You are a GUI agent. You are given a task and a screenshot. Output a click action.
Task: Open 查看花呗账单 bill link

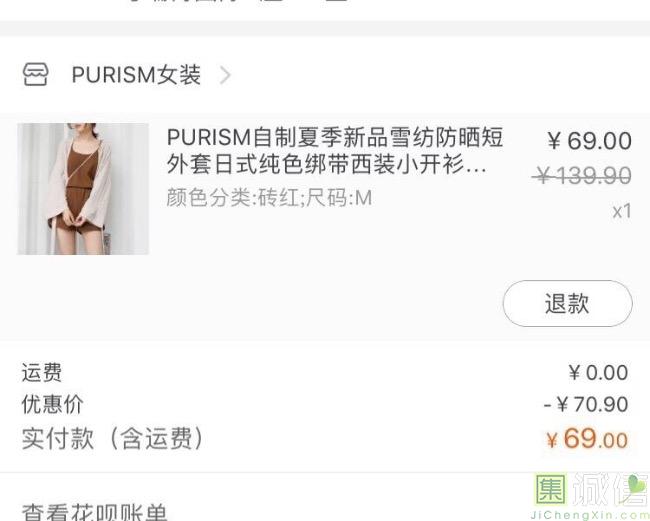95,512
